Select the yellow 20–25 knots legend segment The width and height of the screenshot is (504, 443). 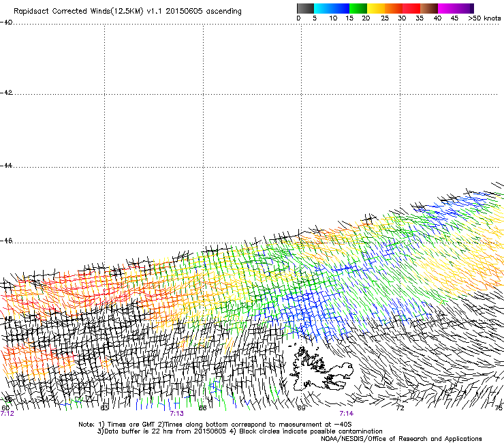[x=376, y=8]
